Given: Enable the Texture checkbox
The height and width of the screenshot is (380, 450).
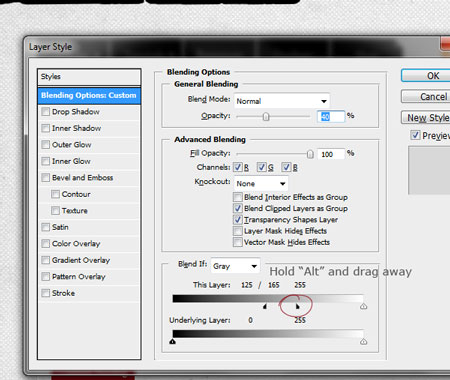Looking at the screenshot, I should (55, 211).
